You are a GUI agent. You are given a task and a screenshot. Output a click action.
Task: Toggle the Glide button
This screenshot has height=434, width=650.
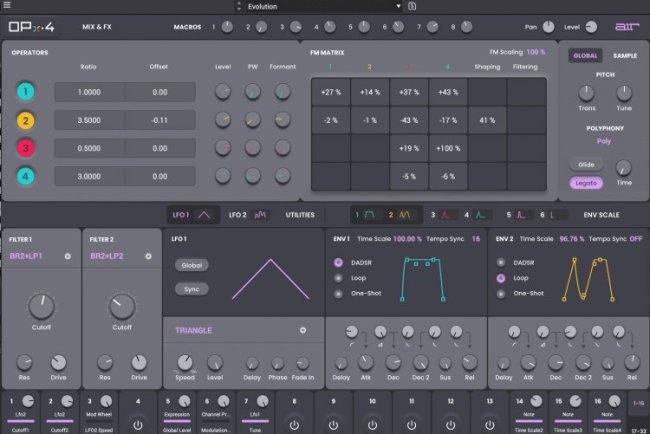586,165
